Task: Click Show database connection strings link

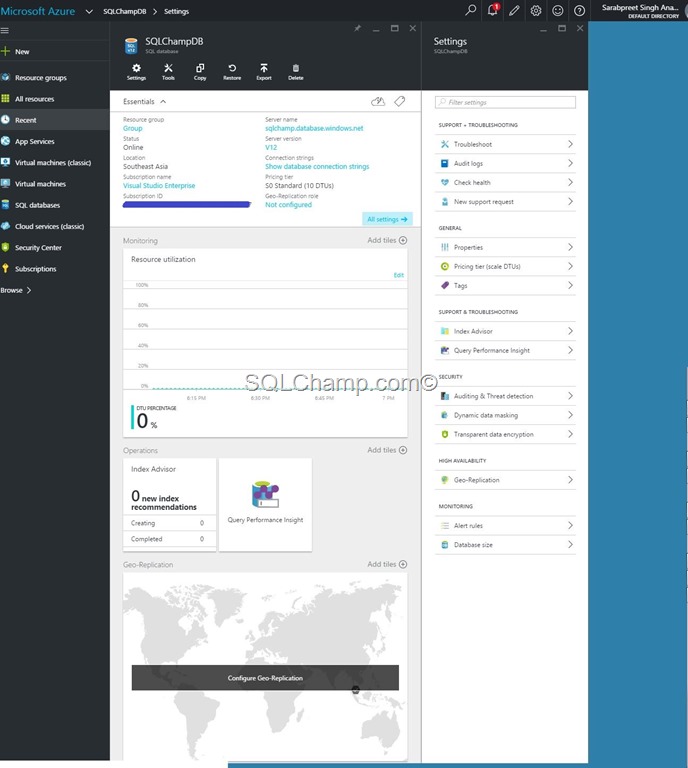Action: pyautogui.click(x=317, y=167)
